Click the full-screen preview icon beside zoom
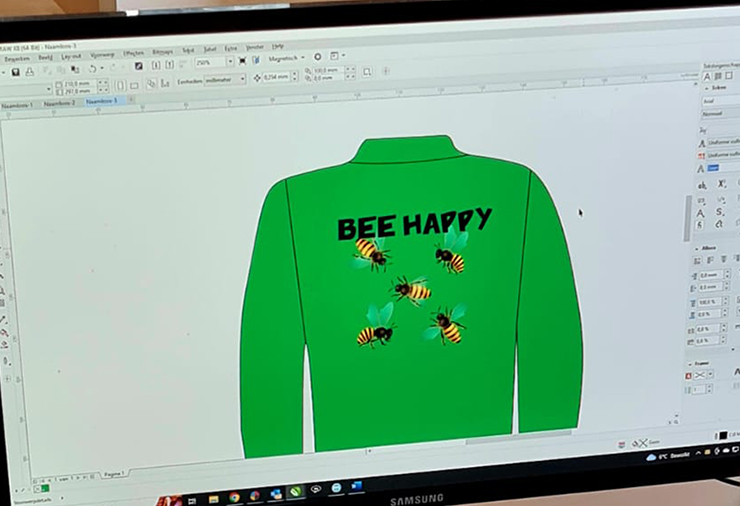740x506 pixels. click(243, 60)
